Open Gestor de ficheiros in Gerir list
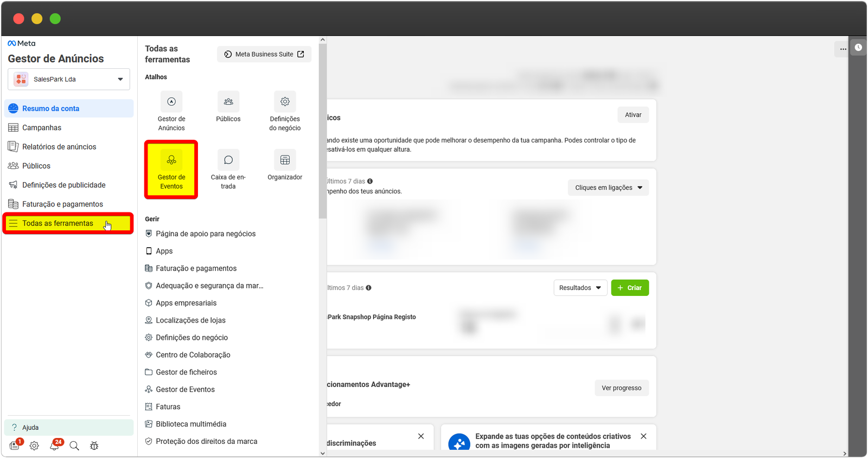The image size is (868, 458). click(186, 372)
